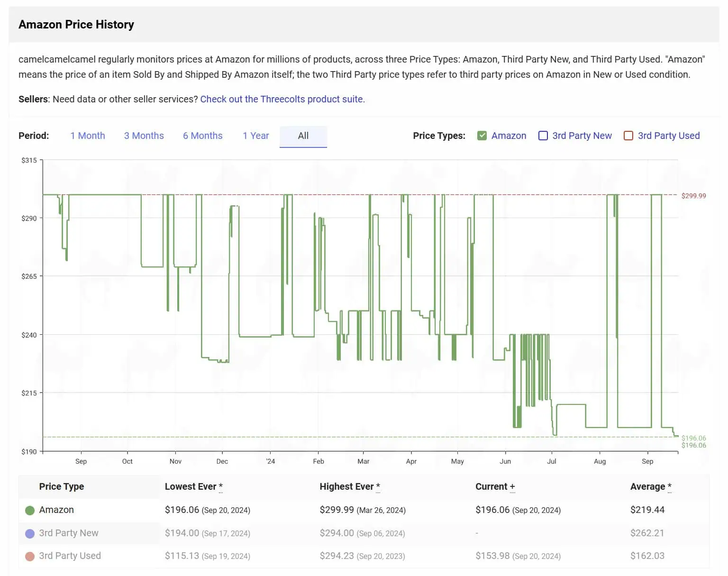Click the Average asterisk footnote
The width and height of the screenshot is (728, 576).
669,486
